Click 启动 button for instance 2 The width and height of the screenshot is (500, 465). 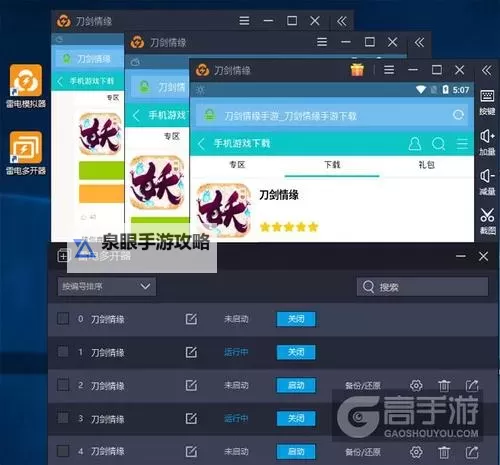296,385
